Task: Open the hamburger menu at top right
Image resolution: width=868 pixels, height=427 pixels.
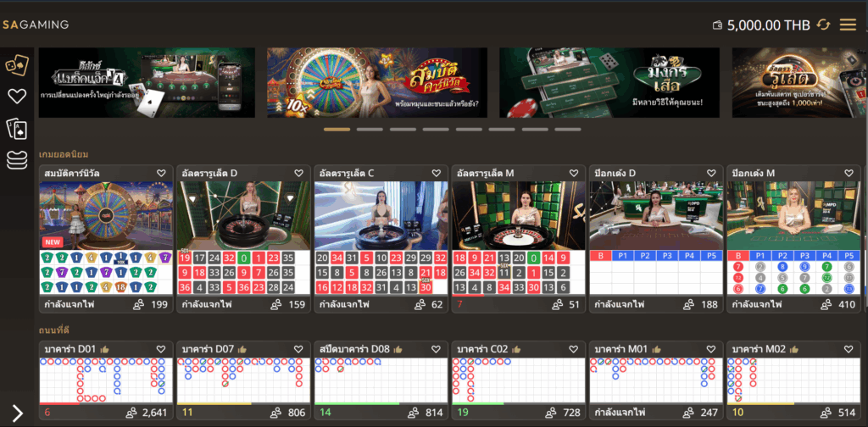Action: point(848,25)
